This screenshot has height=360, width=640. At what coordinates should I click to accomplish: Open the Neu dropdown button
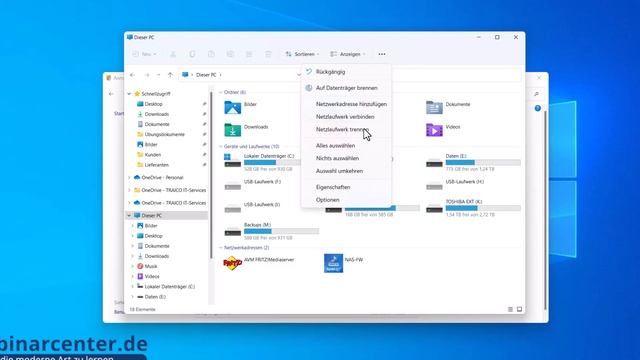tap(144, 54)
